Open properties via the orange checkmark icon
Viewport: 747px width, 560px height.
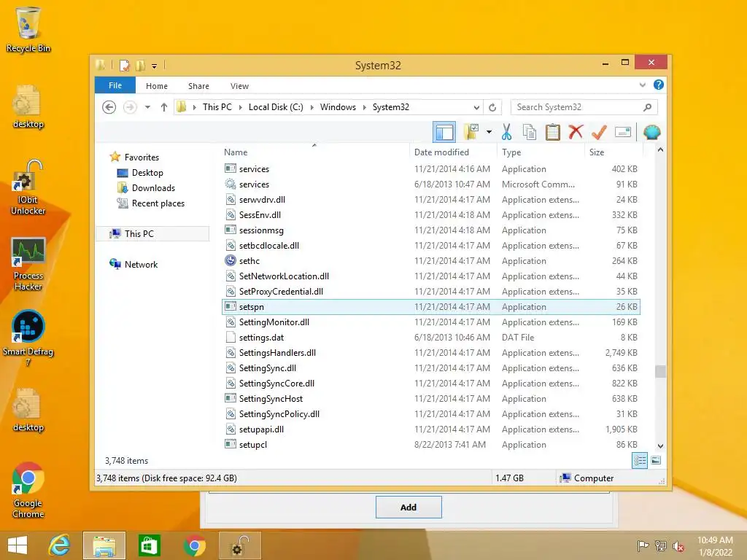599,132
